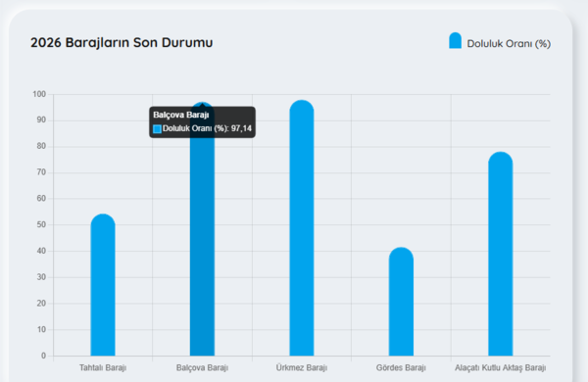Click the y-axis label 70
The image size is (588, 382).
click(41, 172)
